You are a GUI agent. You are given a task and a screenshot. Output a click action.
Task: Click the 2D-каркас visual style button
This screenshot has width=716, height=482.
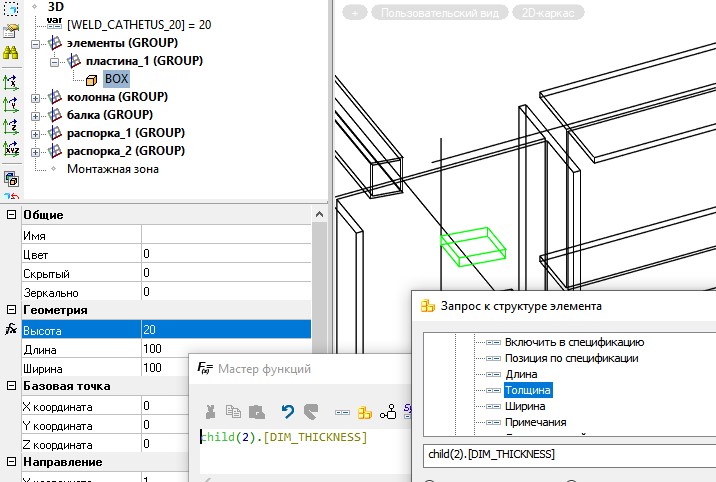(549, 13)
